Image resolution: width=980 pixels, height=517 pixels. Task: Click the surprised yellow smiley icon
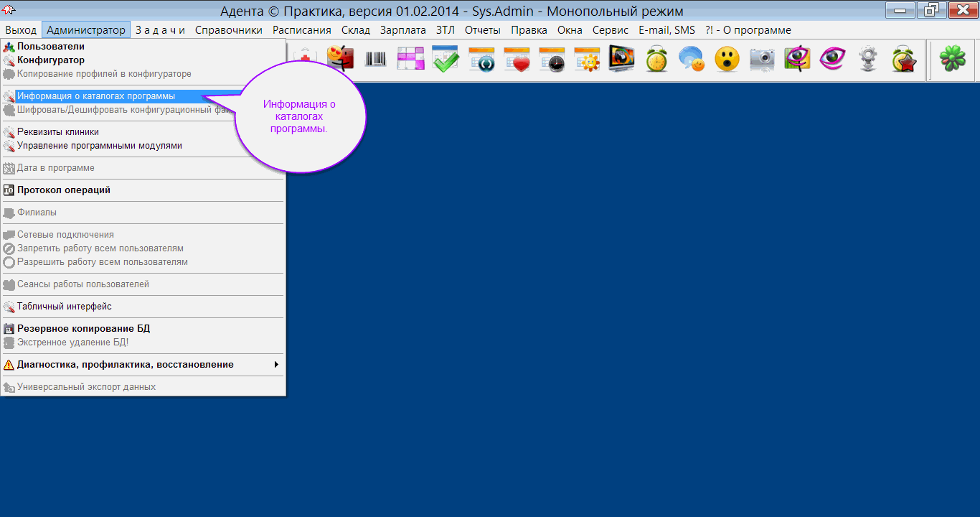[727, 60]
